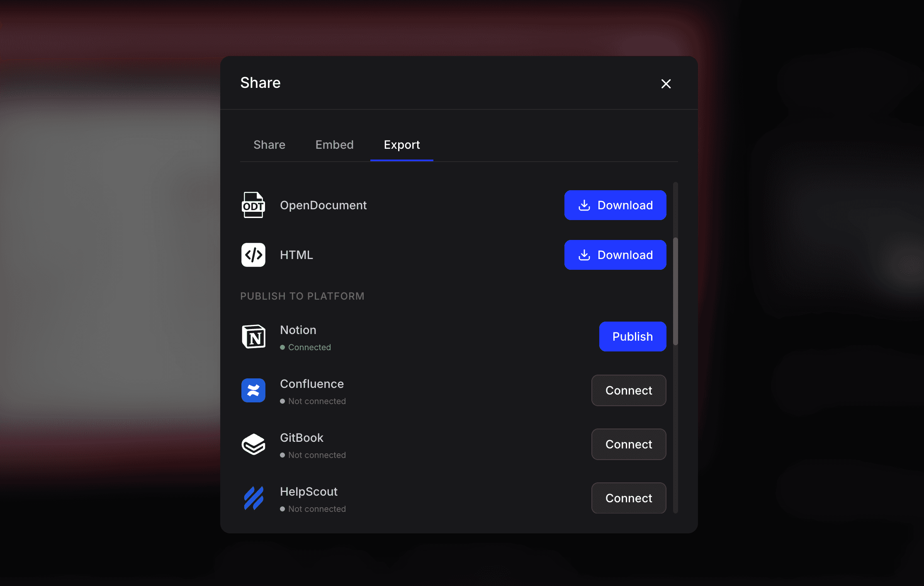Connect the Confluence integration

pyautogui.click(x=628, y=390)
